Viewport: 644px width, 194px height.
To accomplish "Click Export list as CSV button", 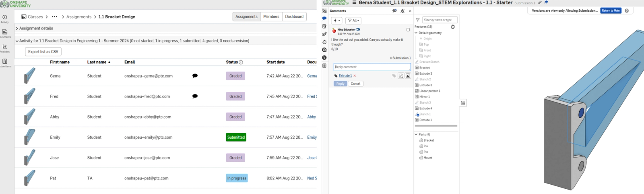I will click(43, 52).
